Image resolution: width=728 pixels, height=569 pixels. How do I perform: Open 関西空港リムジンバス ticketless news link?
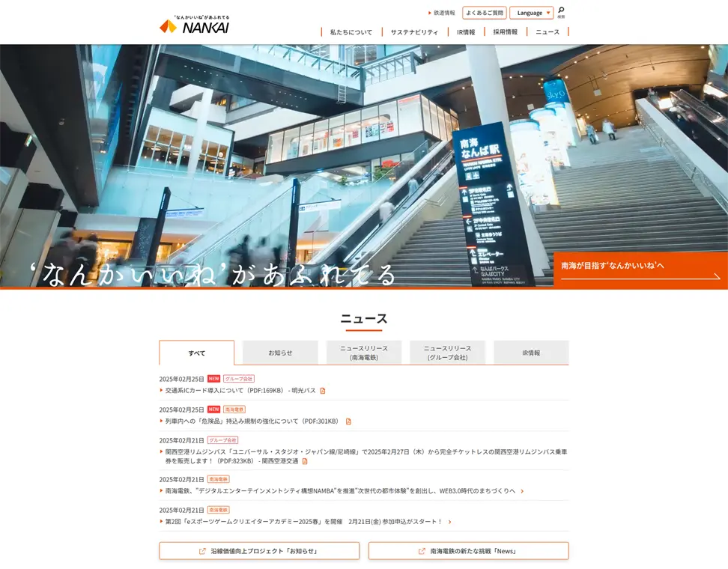(x=366, y=456)
